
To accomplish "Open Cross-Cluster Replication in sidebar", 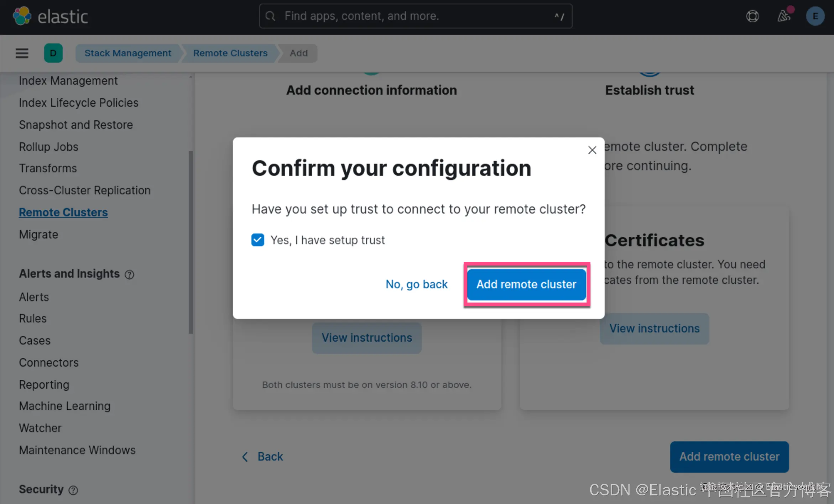I will (x=84, y=190).
